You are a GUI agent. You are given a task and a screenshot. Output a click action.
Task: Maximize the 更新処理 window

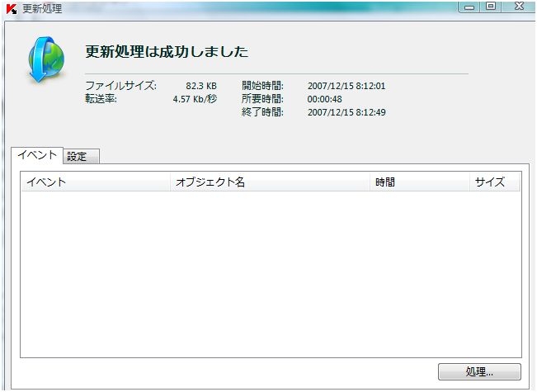click(491, 7)
